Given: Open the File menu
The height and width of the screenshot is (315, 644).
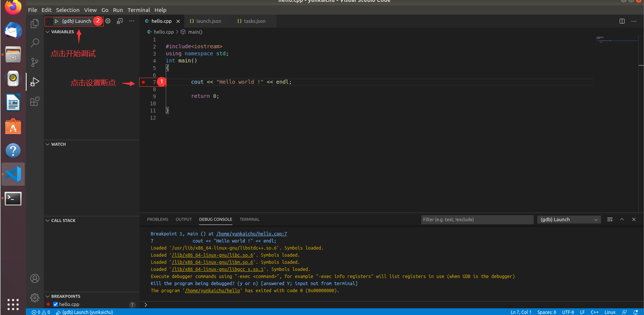Looking at the screenshot, I should click(33, 10).
